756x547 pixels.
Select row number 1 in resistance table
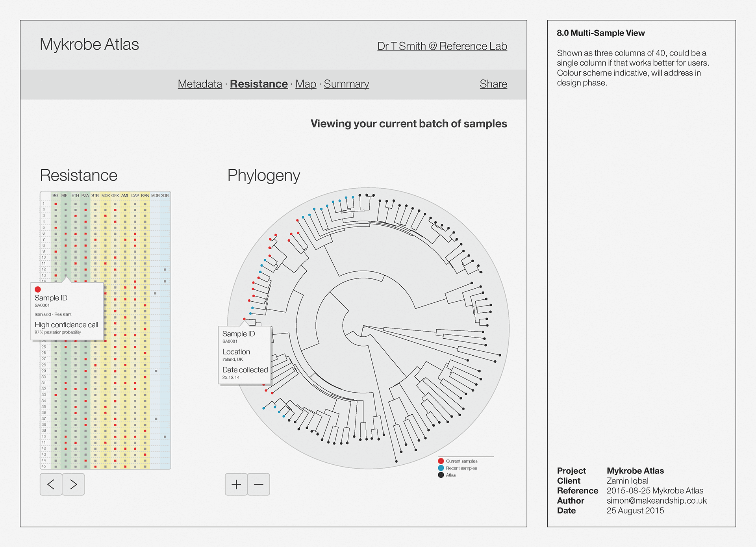[44, 204]
